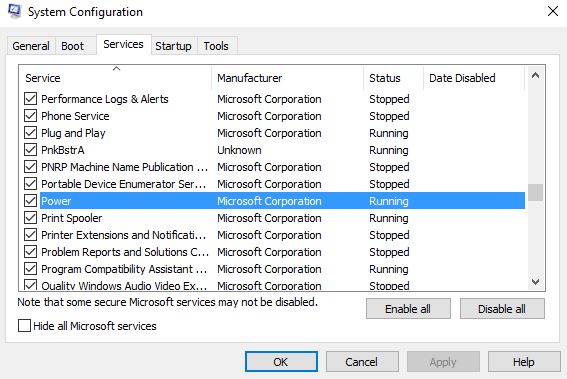This screenshot has height=379, width=567.
Task: Uncheck Performance Logs & Alerts service
Action: pos(30,99)
